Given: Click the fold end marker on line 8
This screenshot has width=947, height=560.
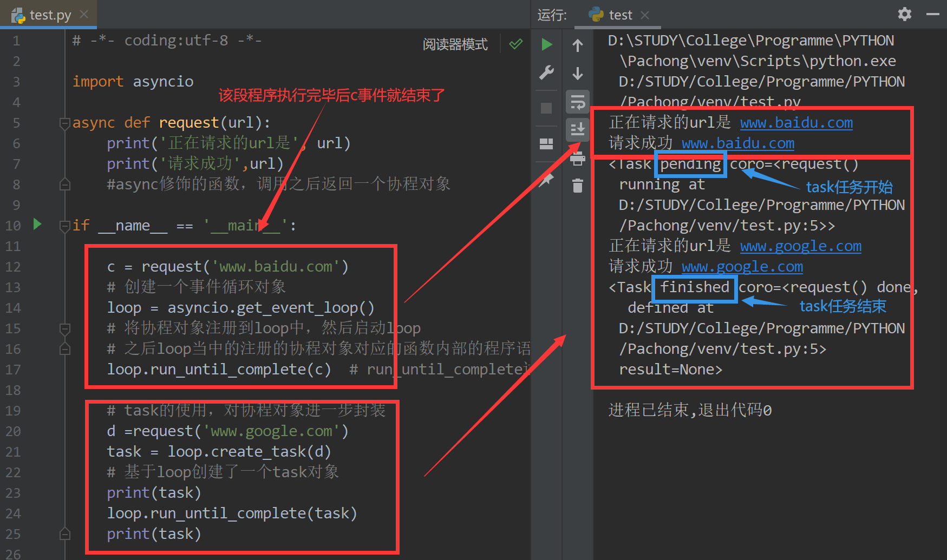Looking at the screenshot, I should pyautogui.click(x=65, y=185).
